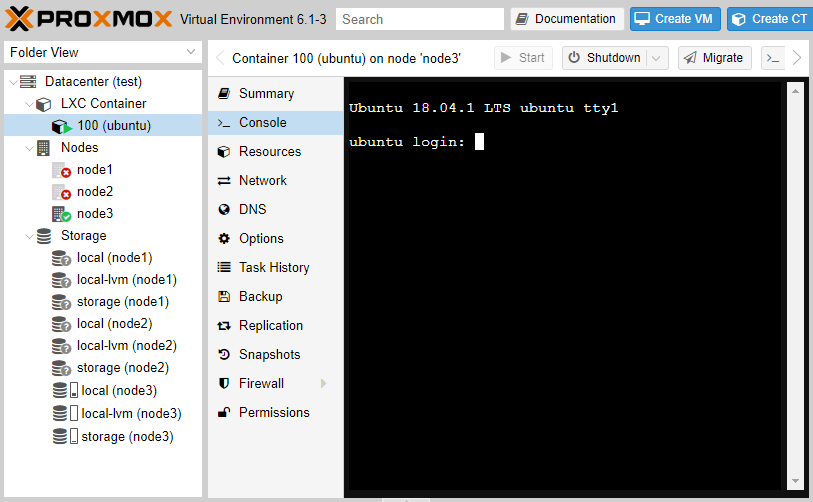
Task: Collapse the Datacenter (test) tree
Action: [13, 82]
